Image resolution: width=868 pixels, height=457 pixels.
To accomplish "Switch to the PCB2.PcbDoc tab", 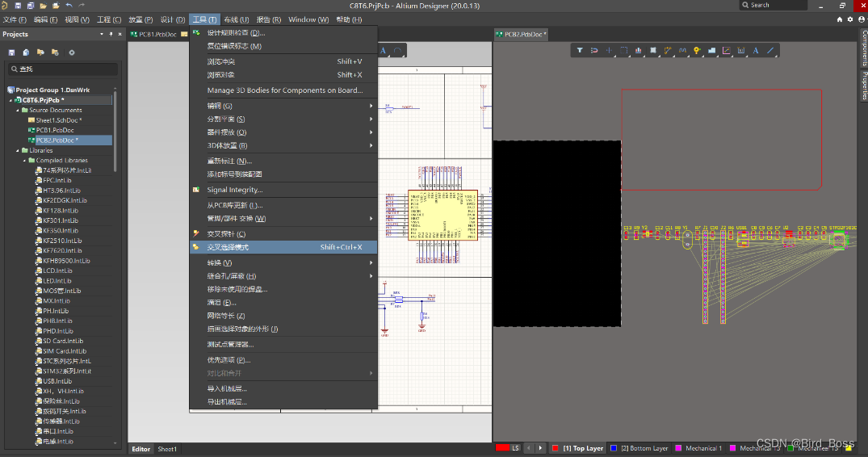I will point(521,34).
